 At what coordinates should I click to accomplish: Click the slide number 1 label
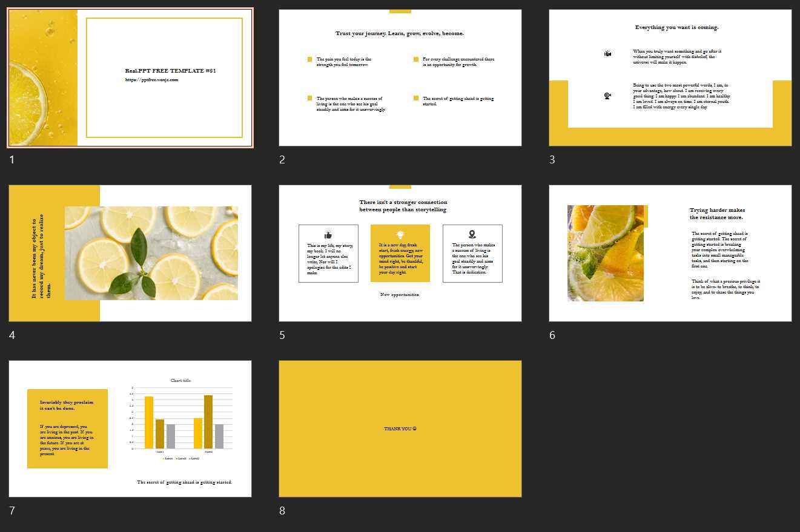pyautogui.click(x=12, y=160)
